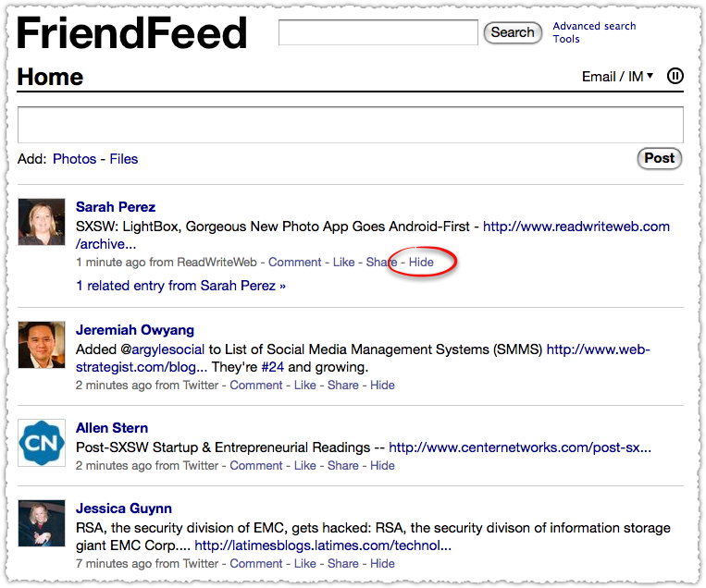This screenshot has height=588, width=706.
Task: Open Jeremiah Owyang's avatar picture
Action: pos(42,345)
